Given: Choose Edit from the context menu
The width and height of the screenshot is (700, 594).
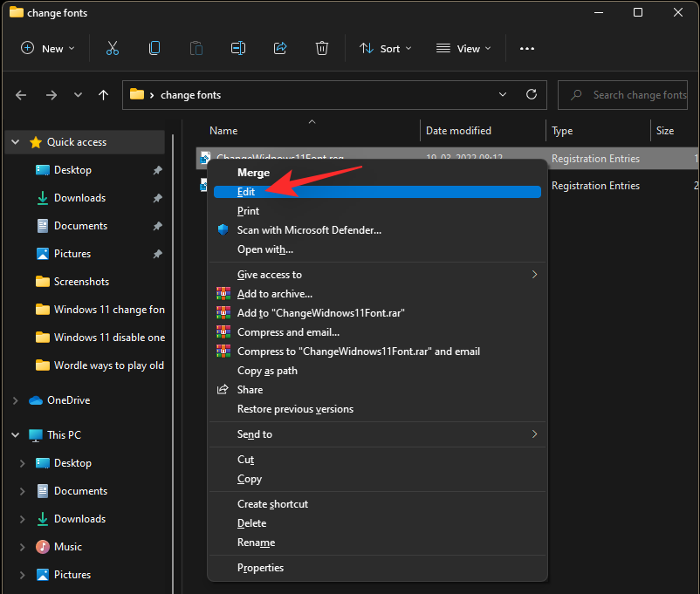Looking at the screenshot, I should [x=377, y=192].
